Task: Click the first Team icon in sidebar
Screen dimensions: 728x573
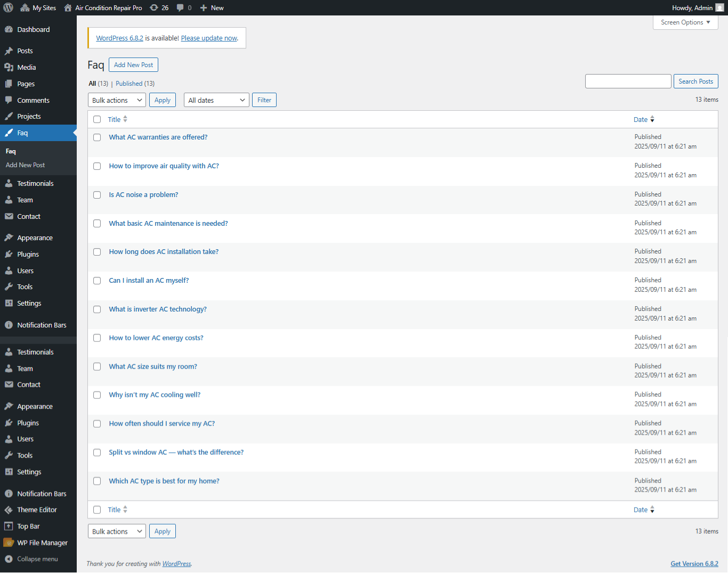Action: [9, 200]
